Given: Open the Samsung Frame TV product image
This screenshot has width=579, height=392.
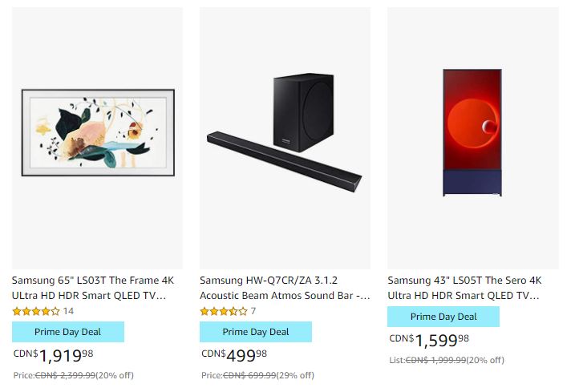Looking at the screenshot, I should coord(98,138).
